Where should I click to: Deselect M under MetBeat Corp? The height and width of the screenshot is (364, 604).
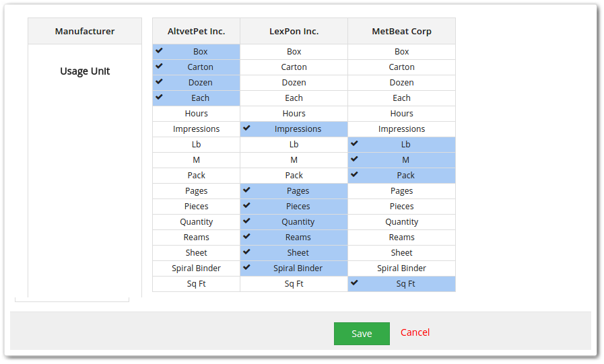[x=401, y=160]
